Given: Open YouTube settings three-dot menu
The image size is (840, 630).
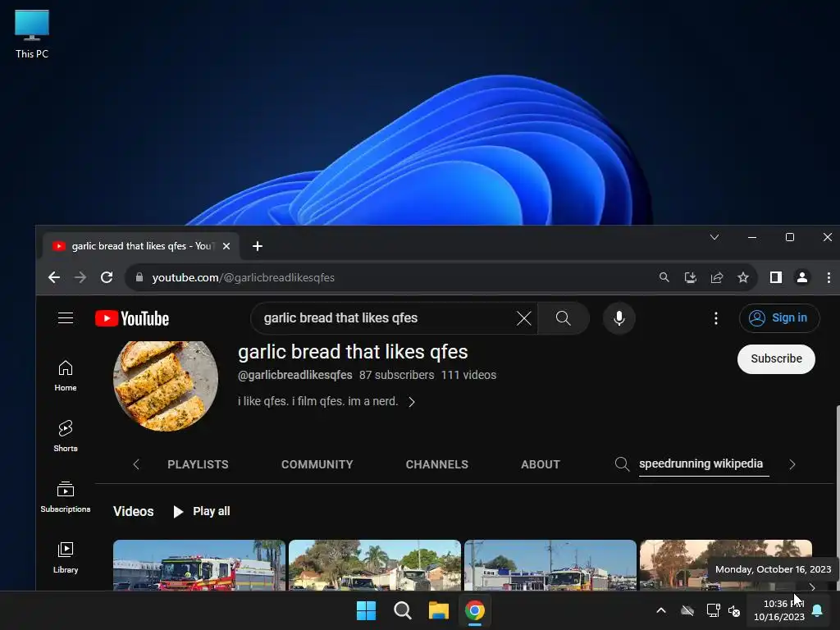Looking at the screenshot, I should coord(715,318).
